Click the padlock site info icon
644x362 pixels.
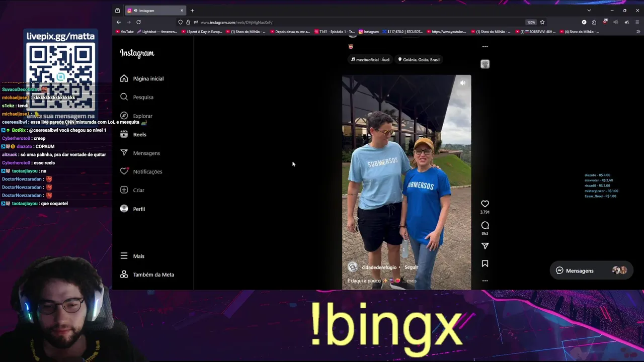[x=188, y=22]
